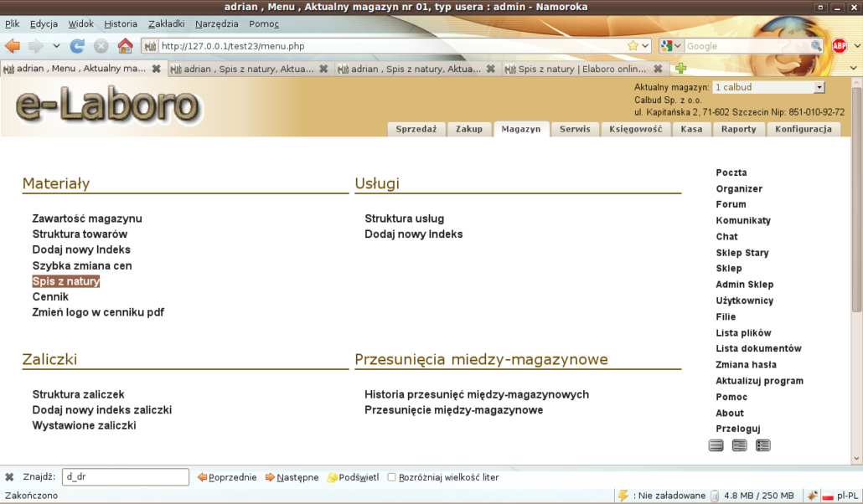This screenshot has width=863, height=504.
Task: Expand the 'Aktualny magazyn' dropdown
Action: coord(819,87)
